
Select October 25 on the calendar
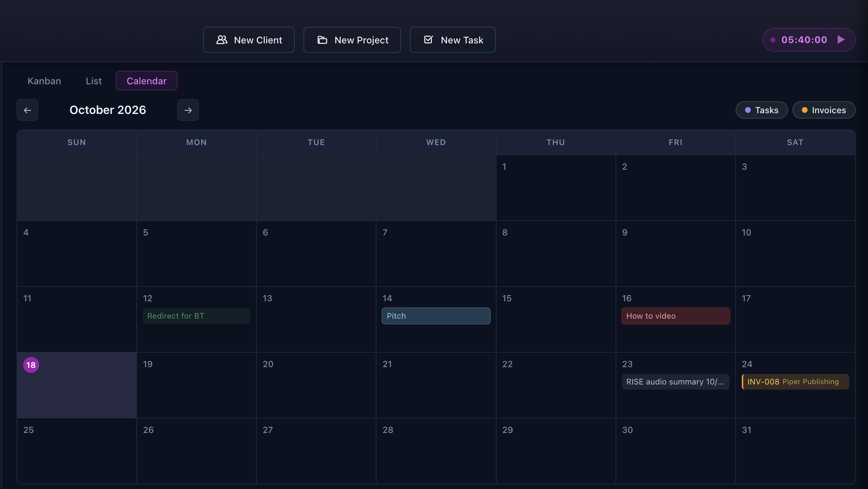(x=77, y=451)
